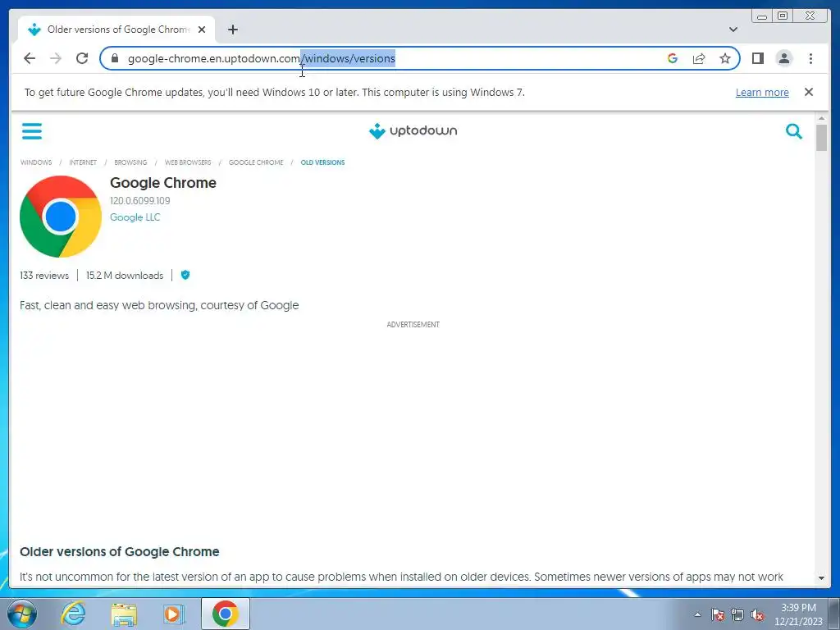View site information lock icon
840x630 pixels.
[x=114, y=58]
